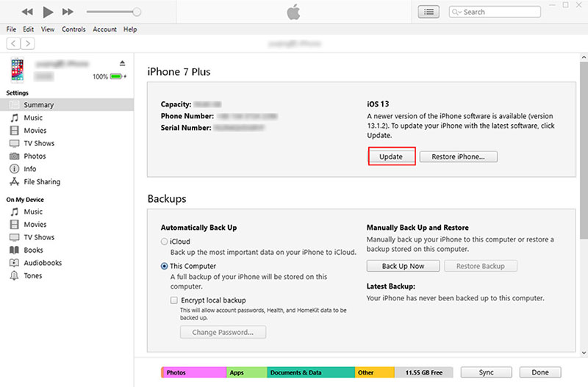The width and height of the screenshot is (588, 387).
Task: Click the Apple logo in the top bar
Action: pos(293,12)
